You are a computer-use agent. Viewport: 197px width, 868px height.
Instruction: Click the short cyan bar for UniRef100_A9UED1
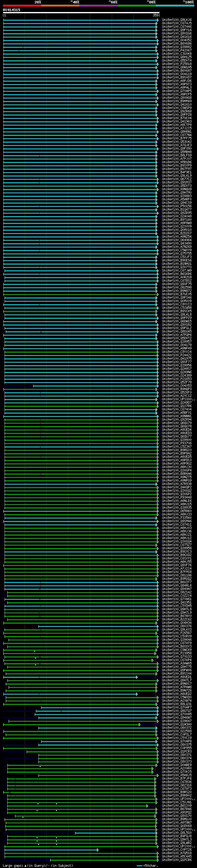70,677
